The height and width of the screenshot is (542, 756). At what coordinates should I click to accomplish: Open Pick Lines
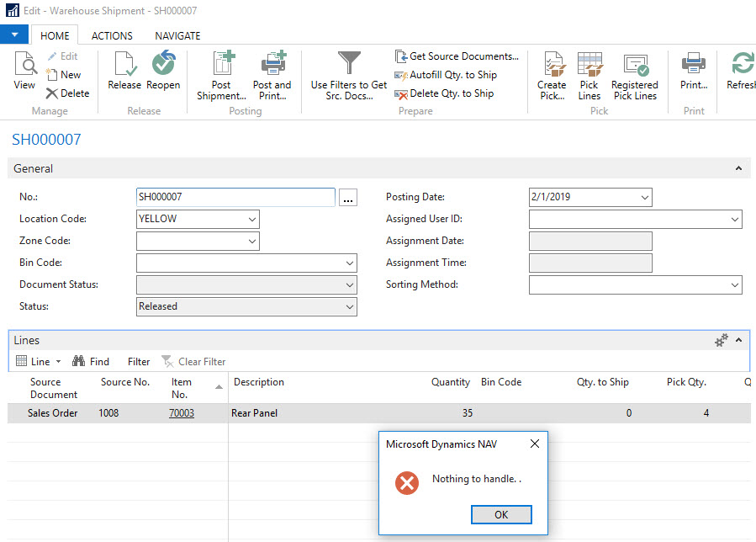coord(589,77)
